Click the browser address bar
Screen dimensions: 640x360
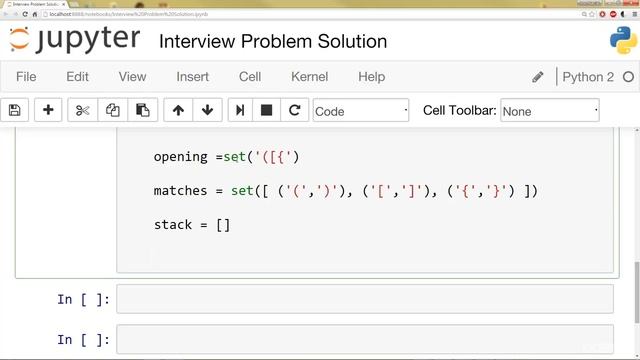click(310, 14)
